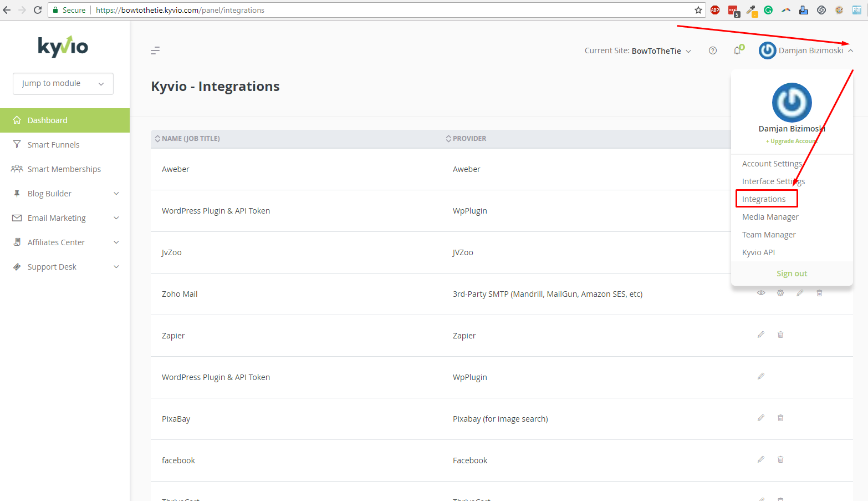868x501 pixels.
Task: Delete the PixaBay integration trash icon
Action: [780, 418]
